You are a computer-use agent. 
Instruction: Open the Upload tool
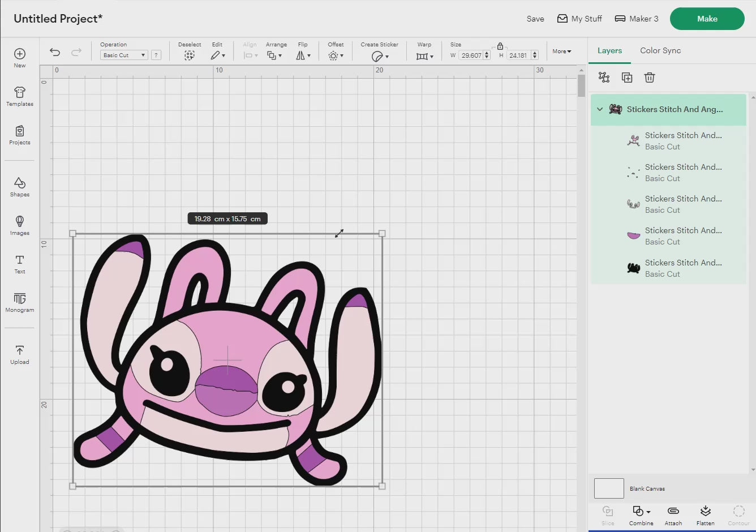tap(20, 354)
